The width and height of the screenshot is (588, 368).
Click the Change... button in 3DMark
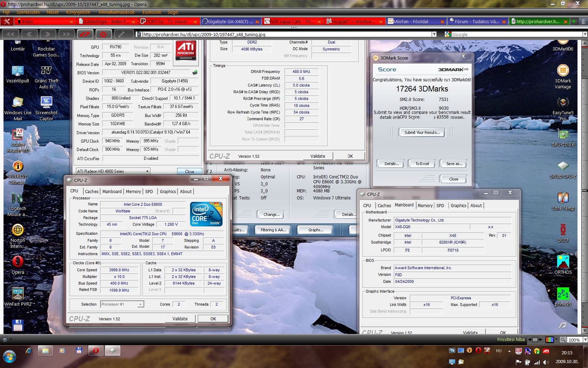point(272,214)
